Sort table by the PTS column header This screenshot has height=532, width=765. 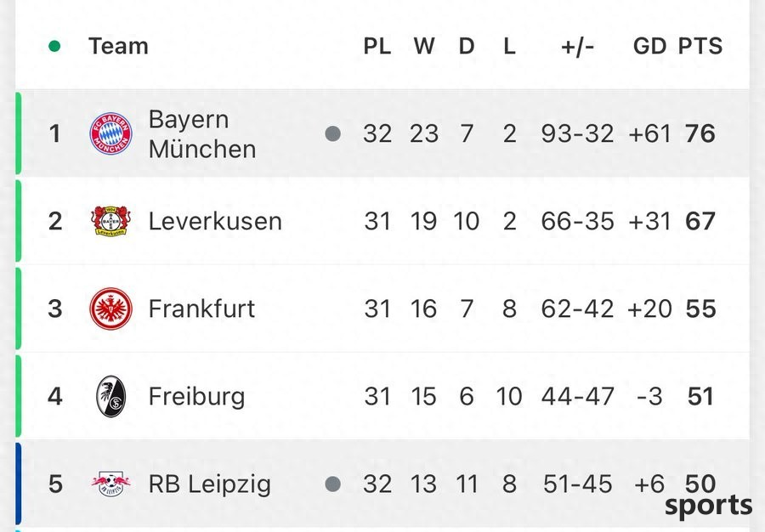[x=700, y=47]
